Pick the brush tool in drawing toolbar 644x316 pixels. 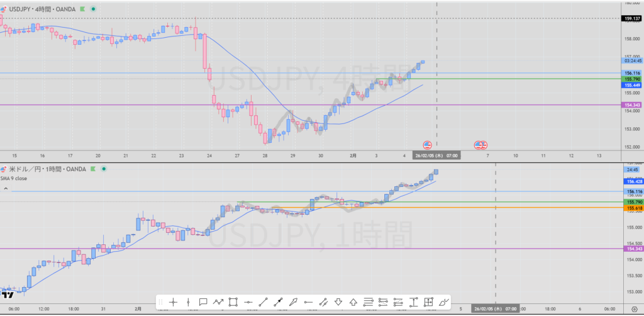444,302
